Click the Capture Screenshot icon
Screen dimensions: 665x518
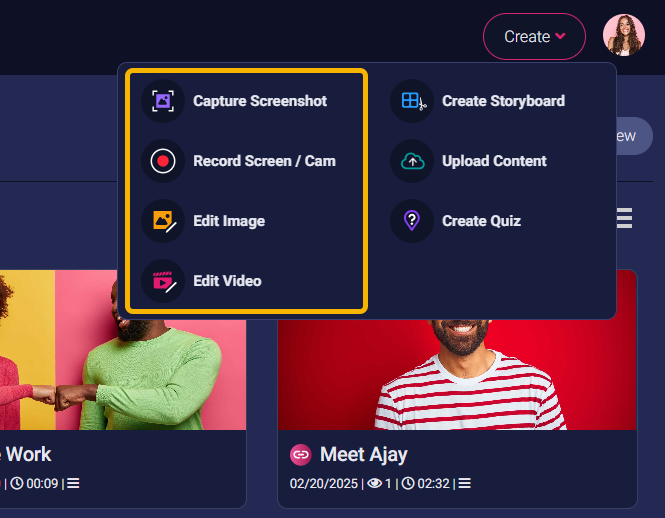[163, 101]
